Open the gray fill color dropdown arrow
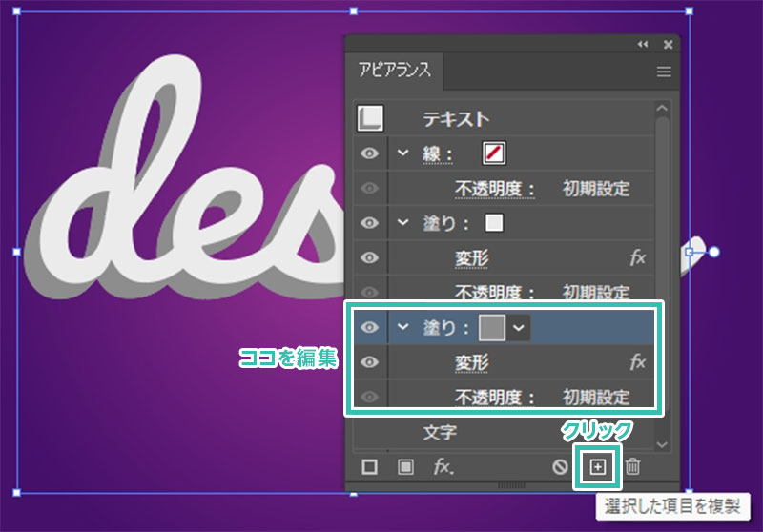The image size is (763, 532). coord(519,327)
